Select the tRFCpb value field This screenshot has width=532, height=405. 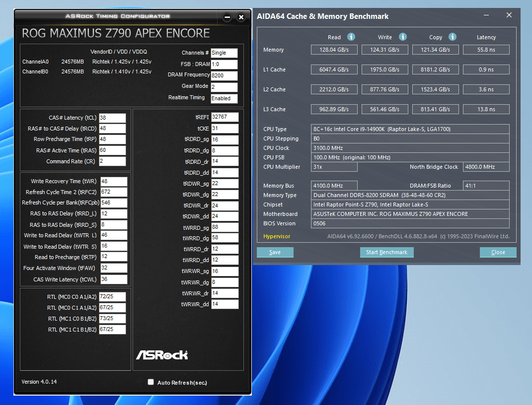[114, 202]
